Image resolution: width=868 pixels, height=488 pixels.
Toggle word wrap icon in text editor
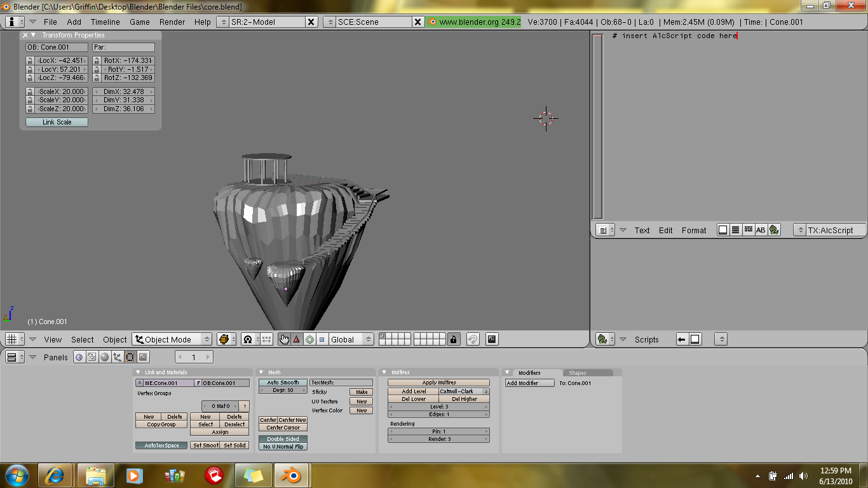pos(749,230)
